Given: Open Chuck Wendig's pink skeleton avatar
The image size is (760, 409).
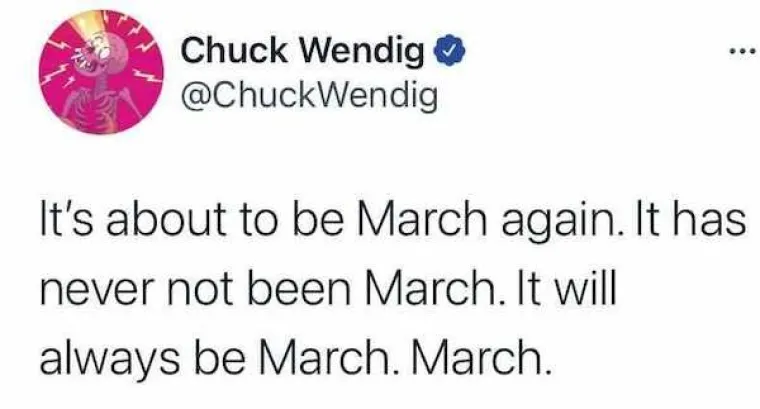Looking at the screenshot, I should pos(101,73).
